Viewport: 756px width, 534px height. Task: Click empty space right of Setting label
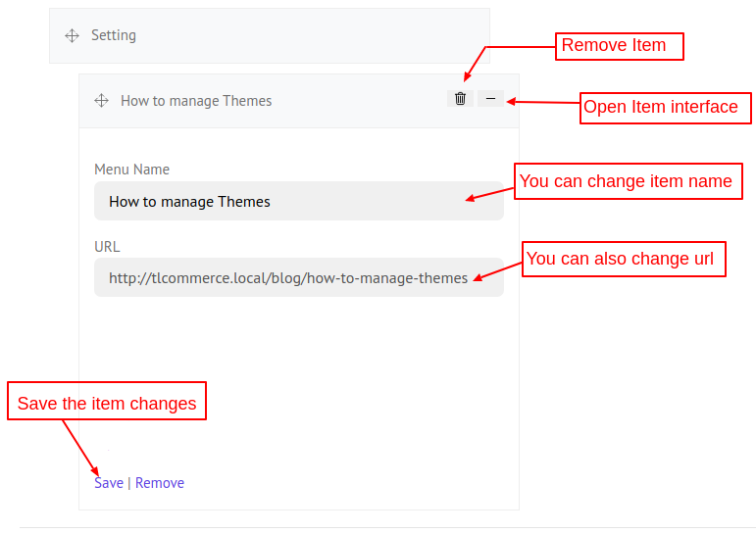[314, 35]
